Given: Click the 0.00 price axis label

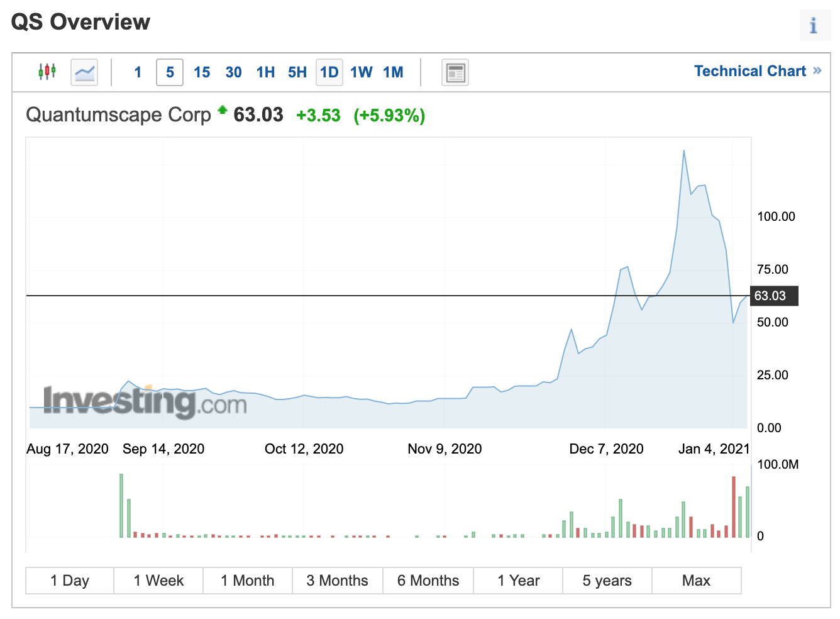Looking at the screenshot, I should (x=770, y=428).
